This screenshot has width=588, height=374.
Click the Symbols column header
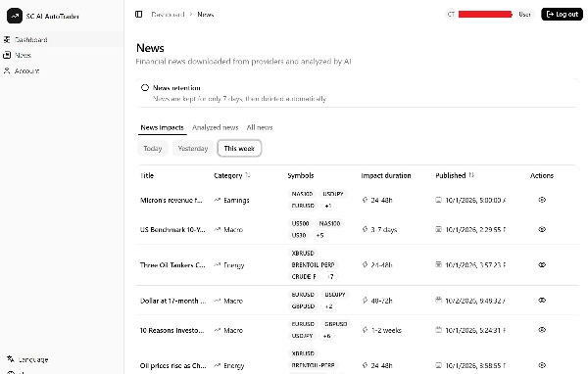coord(301,175)
